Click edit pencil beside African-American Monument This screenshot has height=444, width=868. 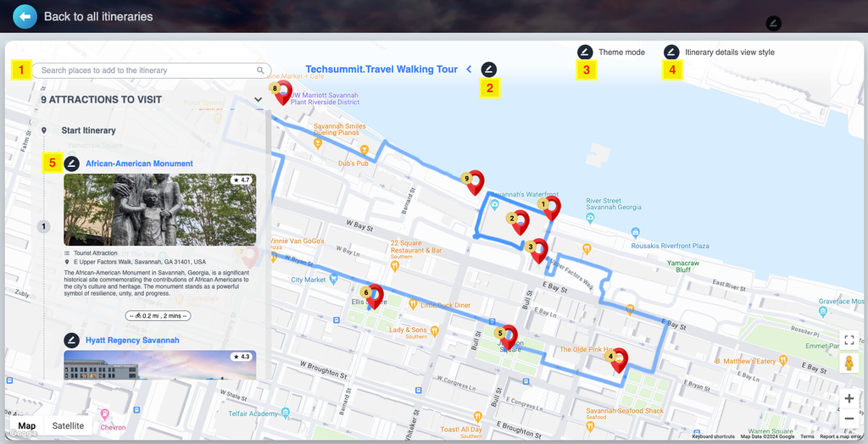coord(71,164)
